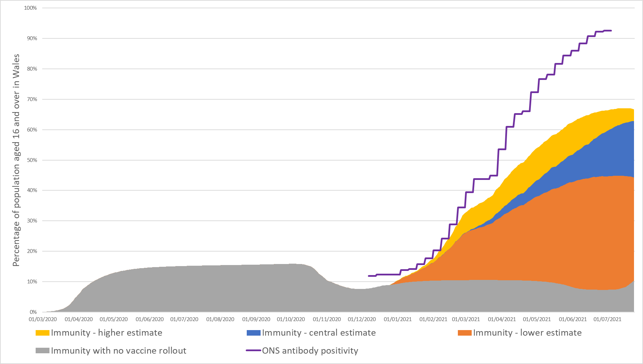Select 'Immunity with no vaccine rollout' legend text
Image resolution: width=643 pixels, height=364 pixels.
click(x=119, y=351)
